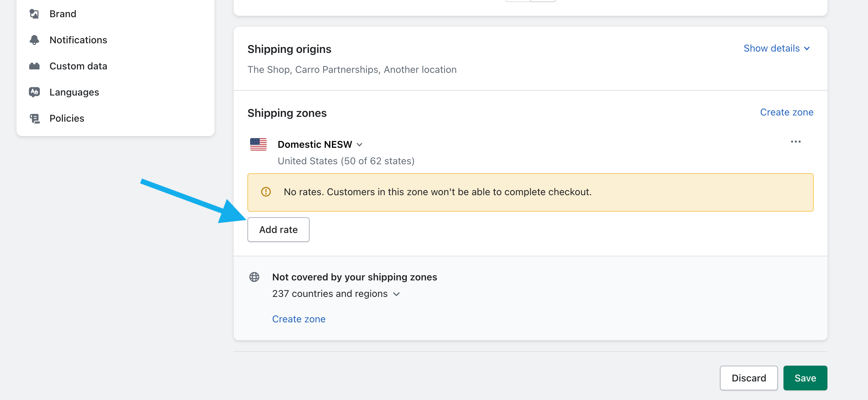Image resolution: width=868 pixels, height=400 pixels.
Task: Click the Languages translate icon
Action: coord(34,92)
